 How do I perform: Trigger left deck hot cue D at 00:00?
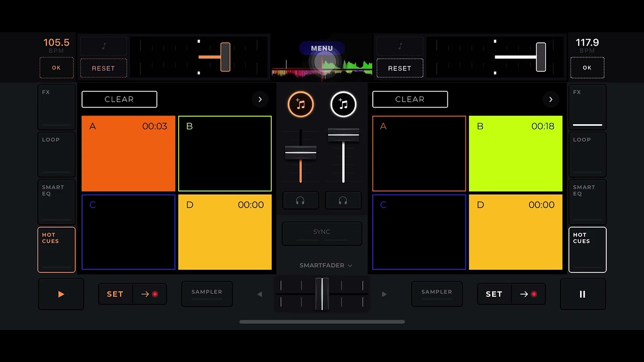click(x=225, y=232)
